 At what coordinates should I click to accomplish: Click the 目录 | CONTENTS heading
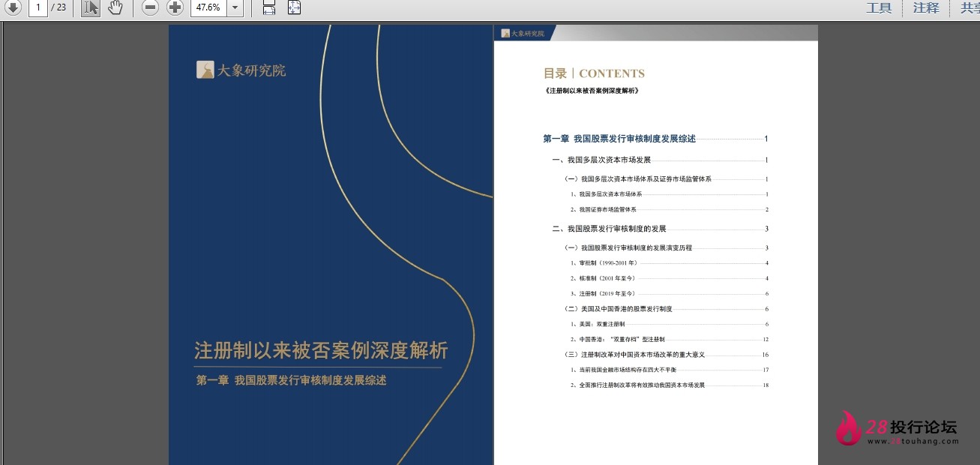coord(594,73)
